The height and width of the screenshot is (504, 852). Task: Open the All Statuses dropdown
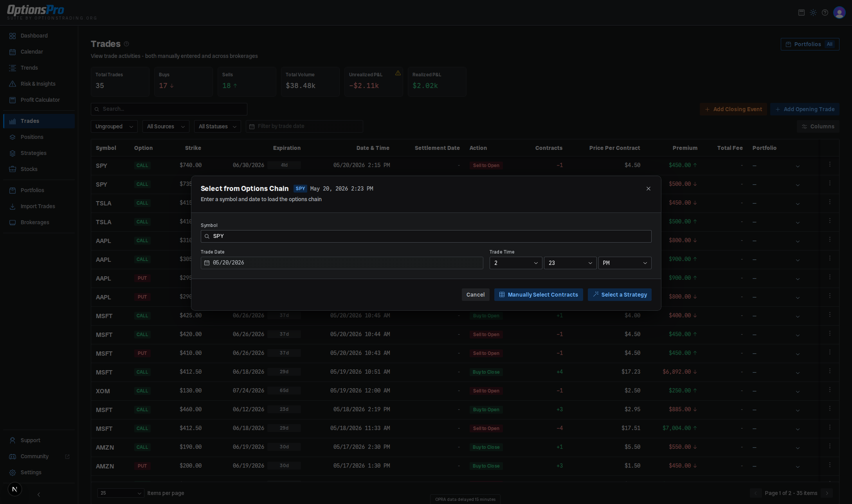(218, 126)
